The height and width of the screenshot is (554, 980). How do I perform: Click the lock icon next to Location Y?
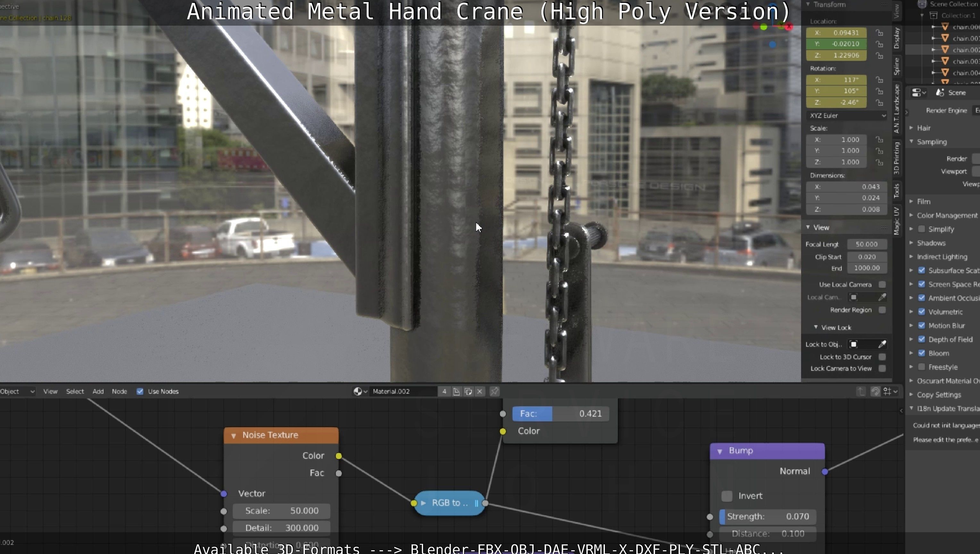click(879, 44)
